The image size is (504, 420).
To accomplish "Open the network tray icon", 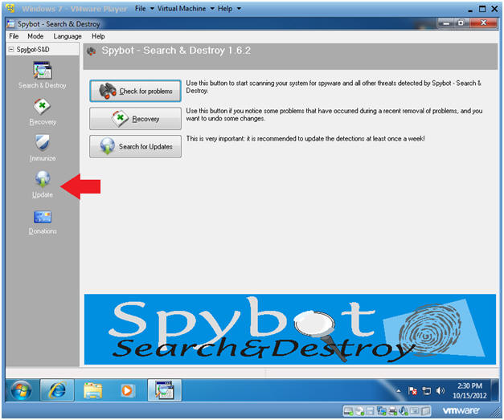I will point(427,391).
